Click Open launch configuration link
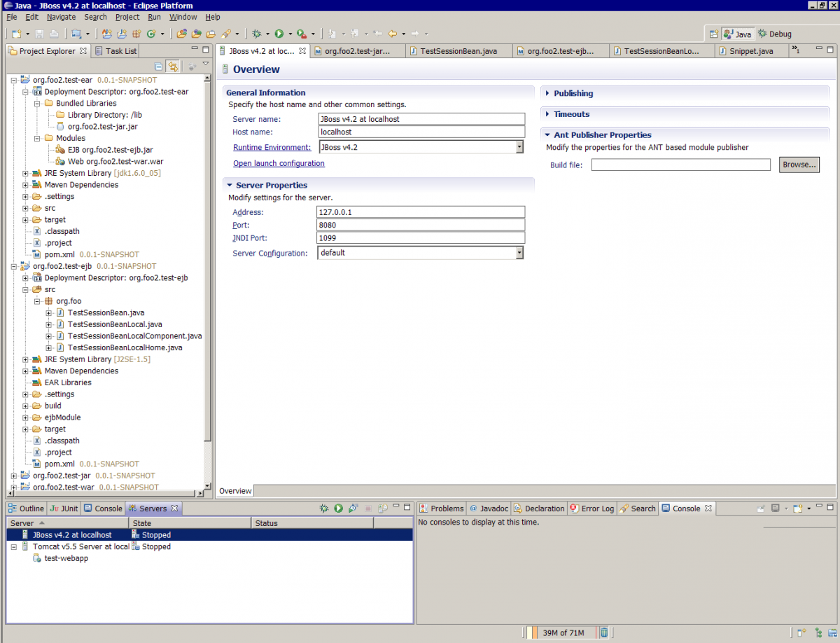The image size is (840, 643). coord(279,163)
